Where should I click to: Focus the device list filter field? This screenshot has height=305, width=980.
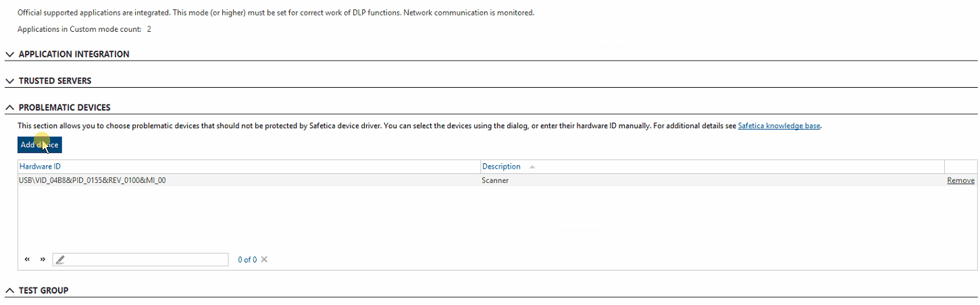[145, 260]
